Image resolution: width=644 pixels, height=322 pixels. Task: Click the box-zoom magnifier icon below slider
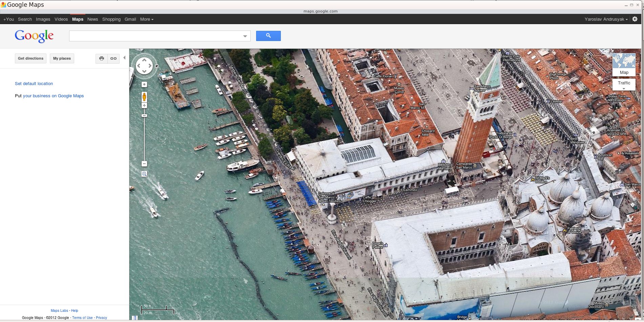click(x=144, y=174)
